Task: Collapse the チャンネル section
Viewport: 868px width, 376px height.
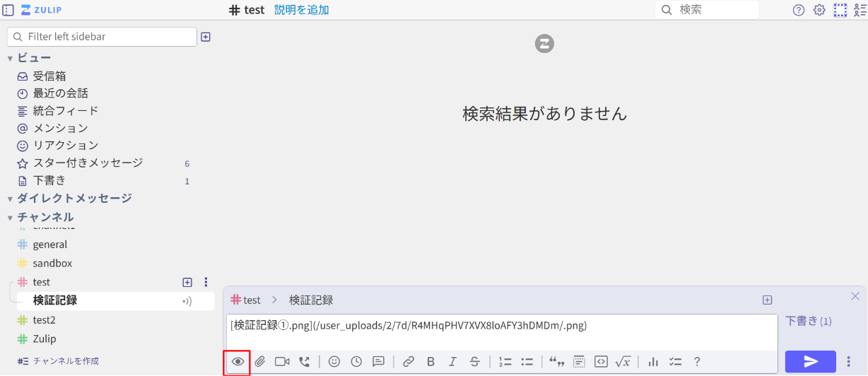Action: [x=11, y=217]
